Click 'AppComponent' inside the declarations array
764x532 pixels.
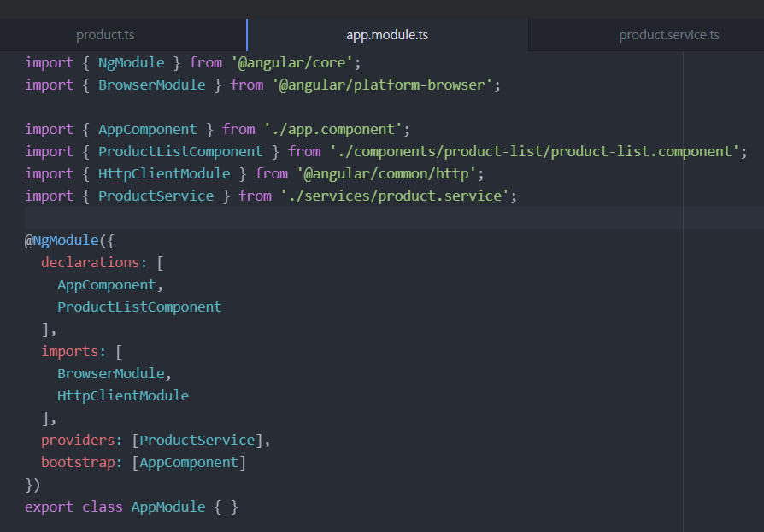pos(107,284)
